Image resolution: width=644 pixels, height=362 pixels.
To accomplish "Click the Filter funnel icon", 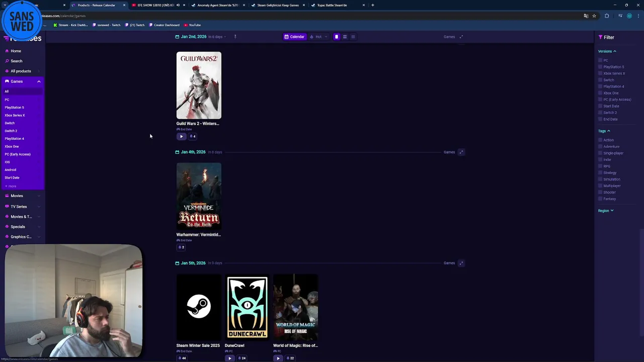I will 600,37.
